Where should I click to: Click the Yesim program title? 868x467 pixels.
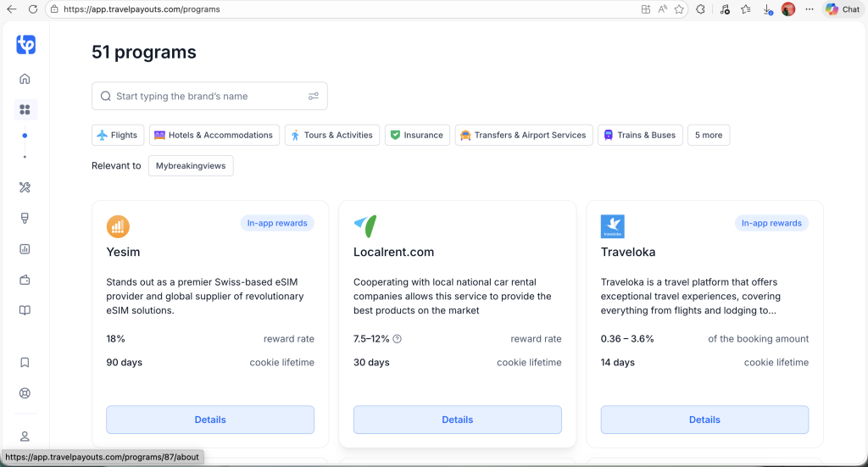click(x=123, y=252)
